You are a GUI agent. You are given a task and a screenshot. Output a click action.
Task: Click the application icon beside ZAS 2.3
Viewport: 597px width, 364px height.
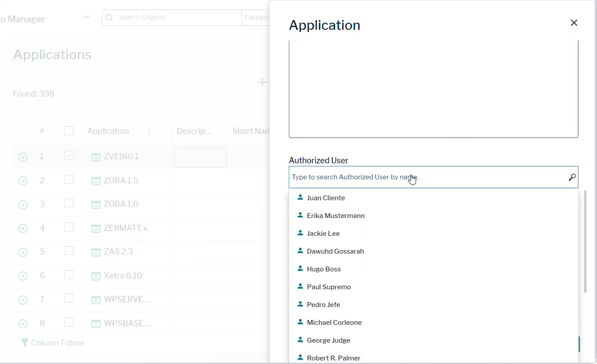[96, 252]
